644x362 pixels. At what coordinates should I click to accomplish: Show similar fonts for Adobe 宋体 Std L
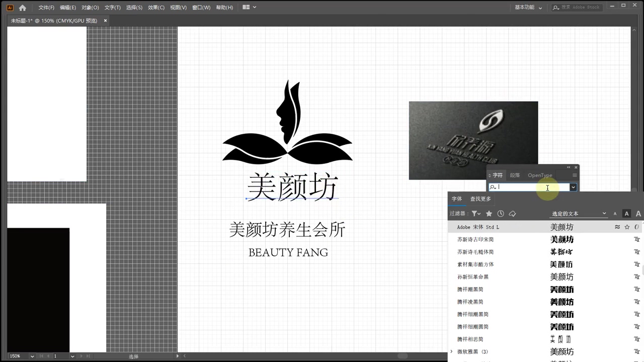(617, 227)
